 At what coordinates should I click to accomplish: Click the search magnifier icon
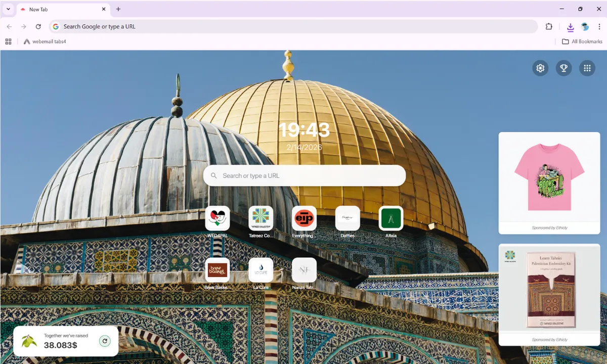click(x=214, y=175)
